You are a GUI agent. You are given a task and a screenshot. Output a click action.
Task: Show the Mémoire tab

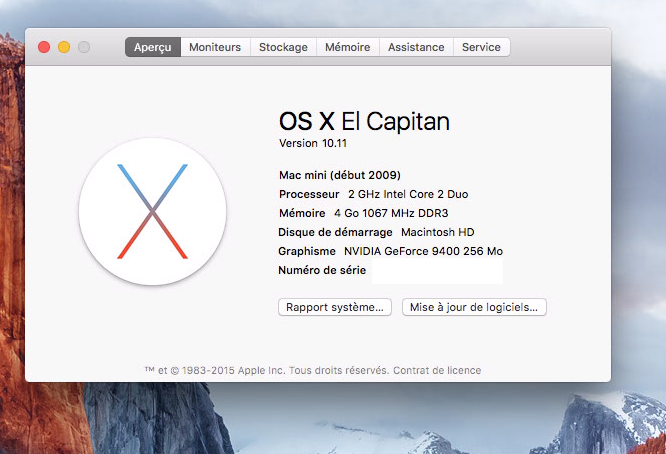pyautogui.click(x=347, y=47)
